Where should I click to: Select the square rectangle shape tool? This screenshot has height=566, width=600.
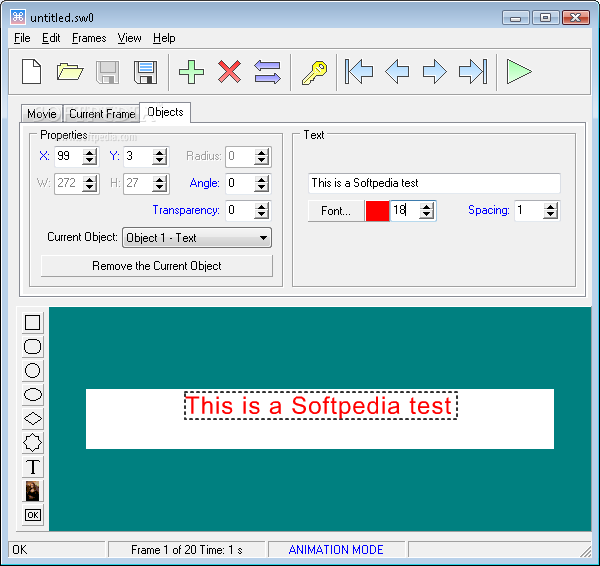[33, 322]
